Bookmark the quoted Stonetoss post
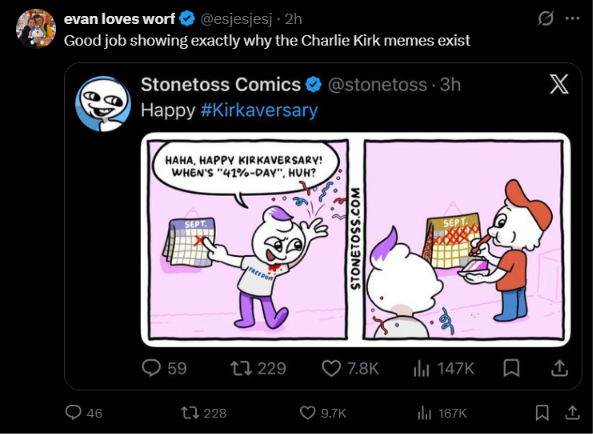 tap(511, 368)
